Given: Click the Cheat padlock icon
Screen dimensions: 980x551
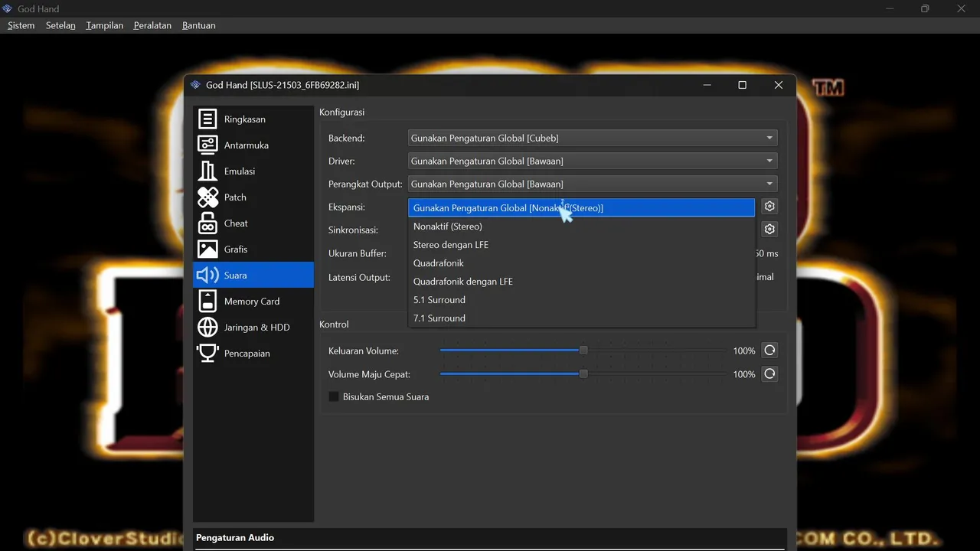Looking at the screenshot, I should [207, 223].
